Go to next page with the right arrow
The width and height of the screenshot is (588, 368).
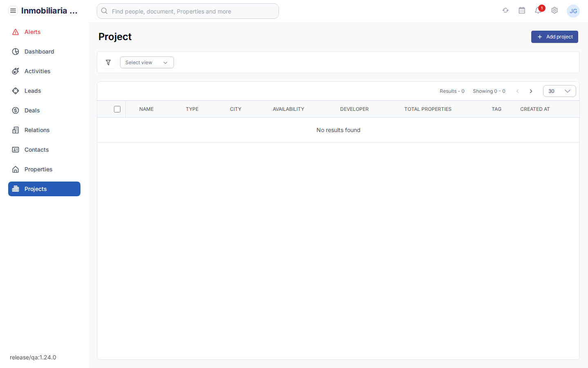click(x=531, y=91)
